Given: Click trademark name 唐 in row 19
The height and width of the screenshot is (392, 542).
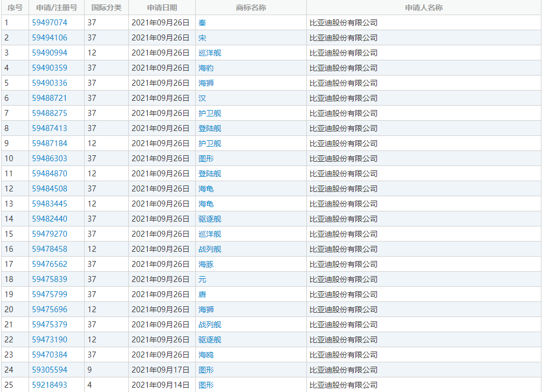Looking at the screenshot, I should [x=202, y=294].
